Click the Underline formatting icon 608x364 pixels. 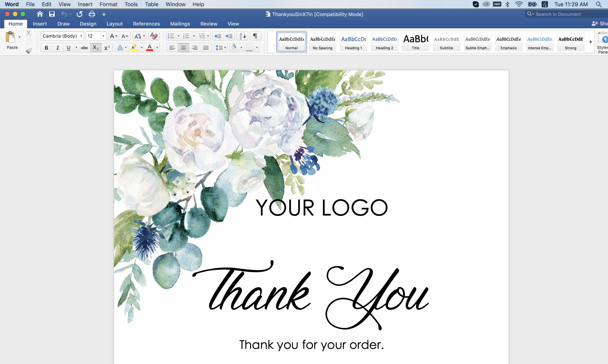coord(68,47)
